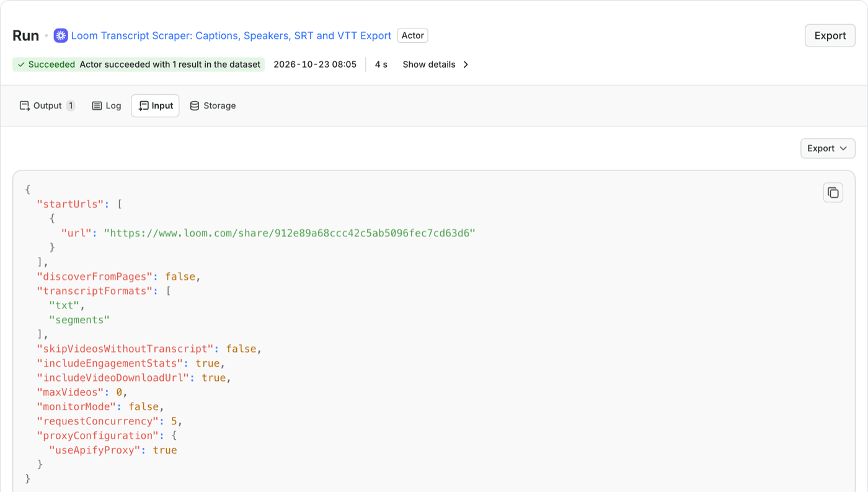Expand Show details
The image size is (868, 492).
(x=436, y=65)
